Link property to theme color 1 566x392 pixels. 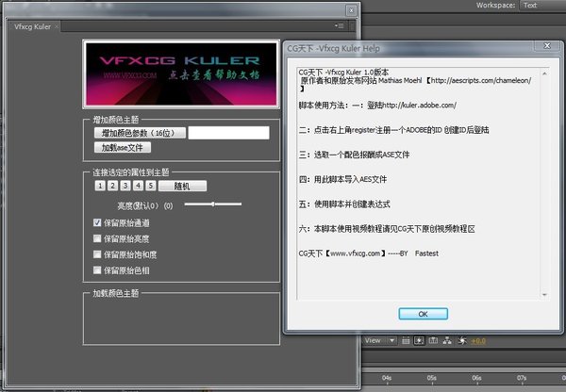click(100, 186)
